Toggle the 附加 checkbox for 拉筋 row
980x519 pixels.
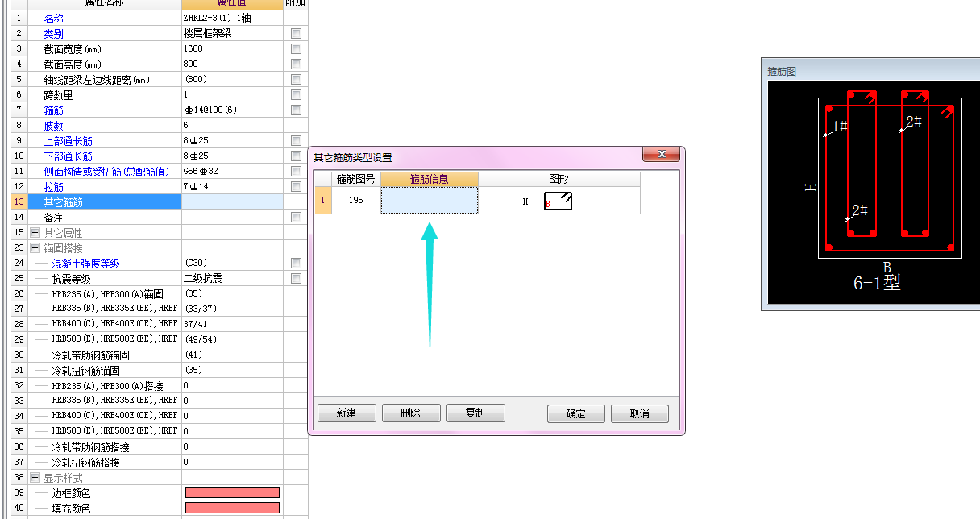coord(296,187)
